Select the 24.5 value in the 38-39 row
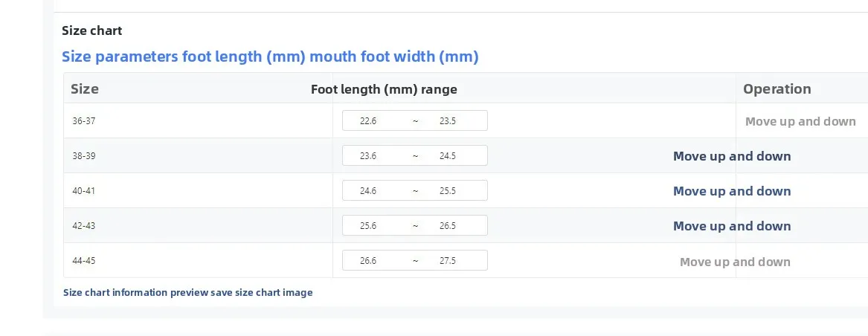The image size is (868, 336). (448, 156)
